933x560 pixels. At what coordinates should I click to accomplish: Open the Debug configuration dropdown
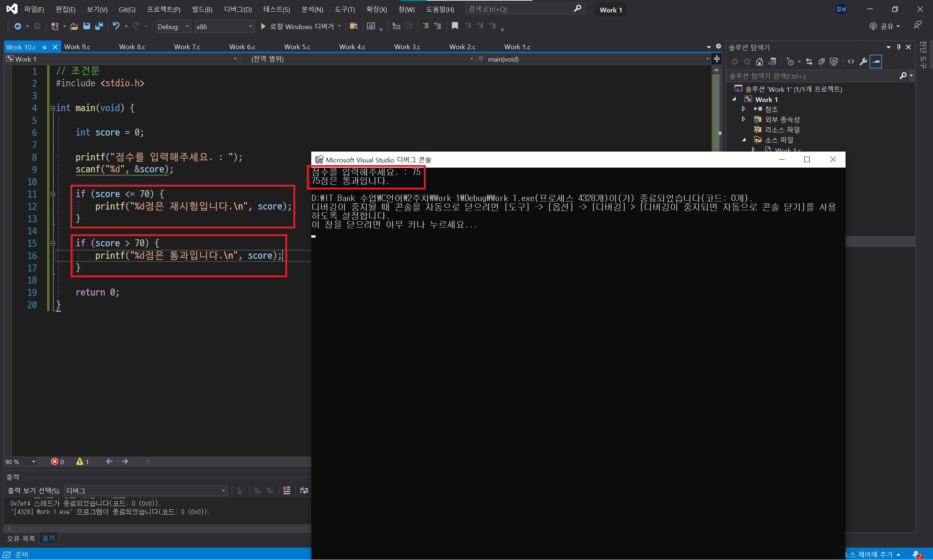[173, 26]
